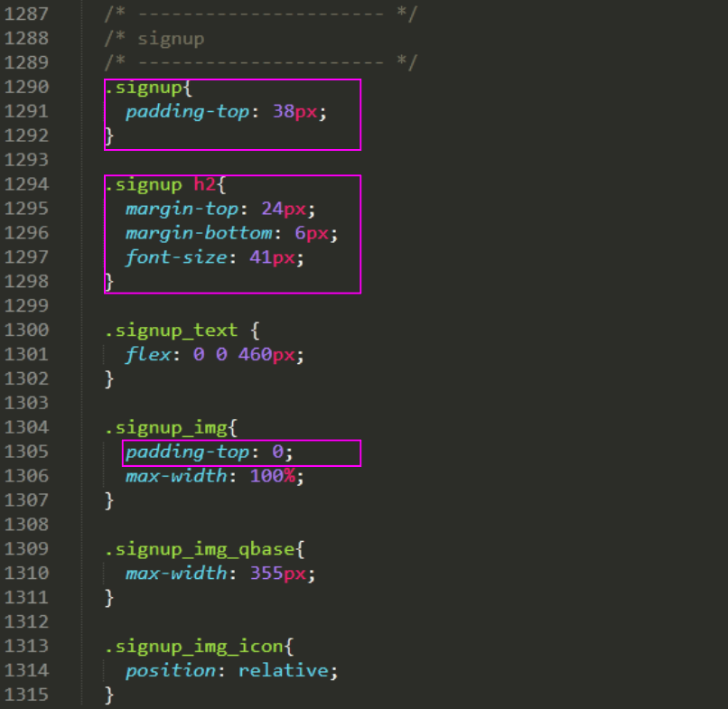Click the "margin-bottom" property
Image resolution: width=728 pixels, height=709 pixels.
pyautogui.click(x=199, y=233)
